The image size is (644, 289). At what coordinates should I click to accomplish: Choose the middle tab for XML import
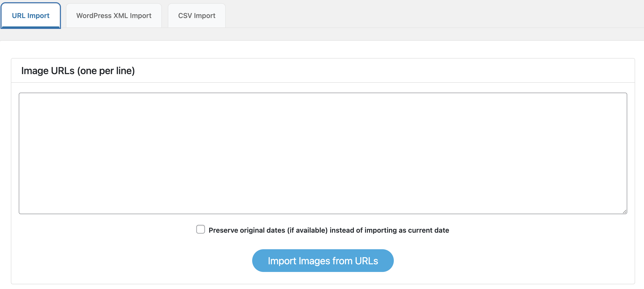point(114,16)
